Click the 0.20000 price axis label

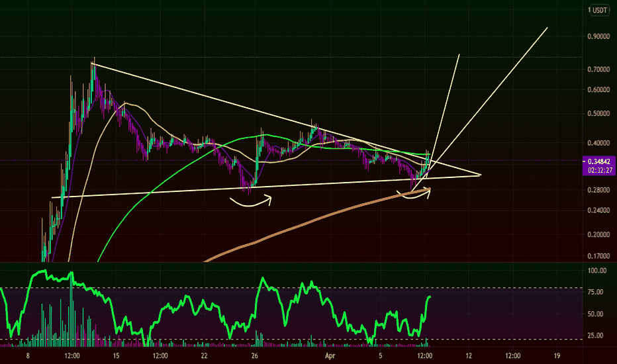[598, 234]
